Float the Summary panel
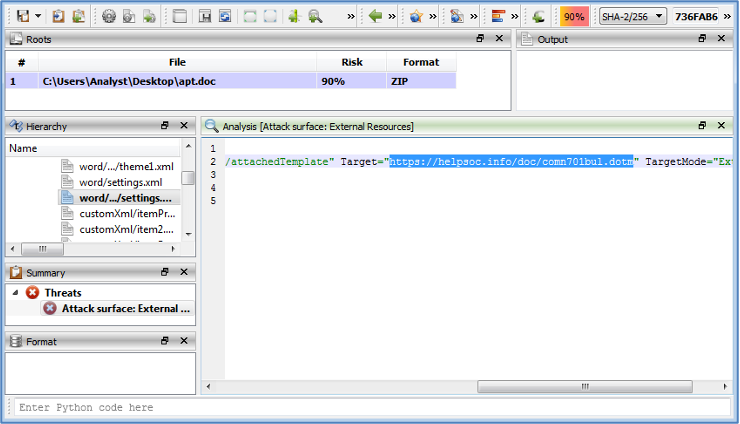 pos(165,272)
